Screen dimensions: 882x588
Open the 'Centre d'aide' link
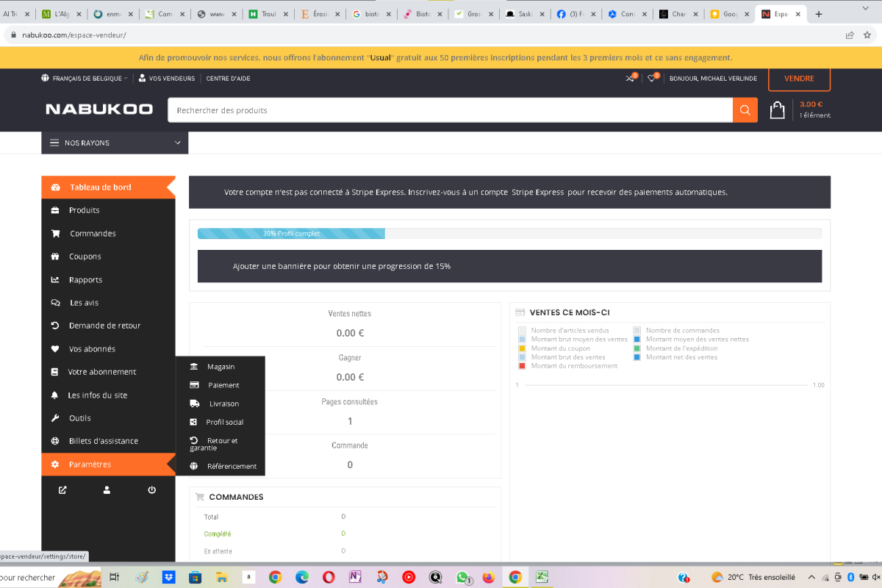228,79
